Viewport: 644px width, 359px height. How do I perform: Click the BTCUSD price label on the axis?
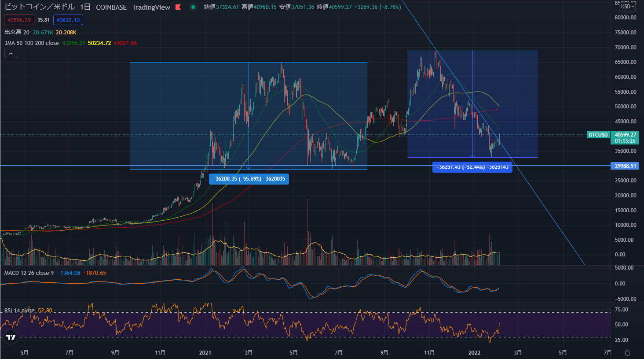tap(598, 134)
